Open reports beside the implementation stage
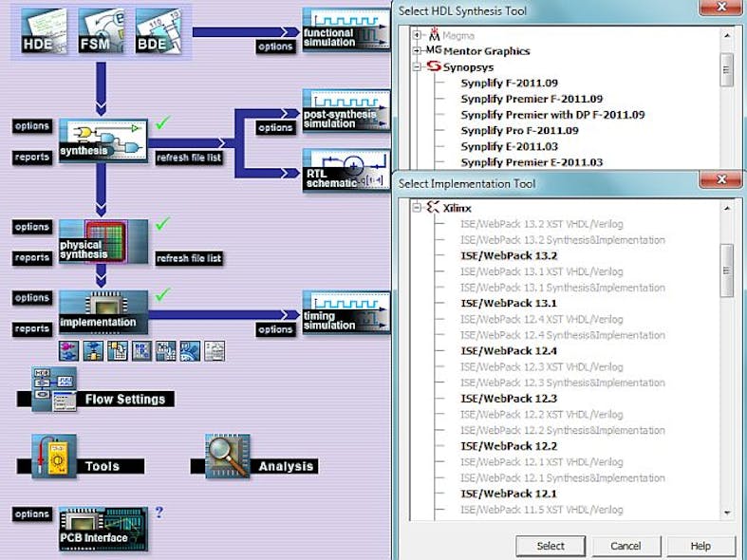The image size is (747, 560). click(32, 328)
